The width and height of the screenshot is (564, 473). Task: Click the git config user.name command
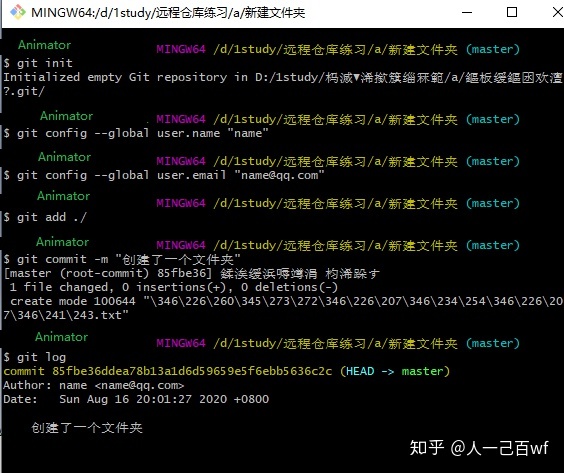tap(136, 133)
